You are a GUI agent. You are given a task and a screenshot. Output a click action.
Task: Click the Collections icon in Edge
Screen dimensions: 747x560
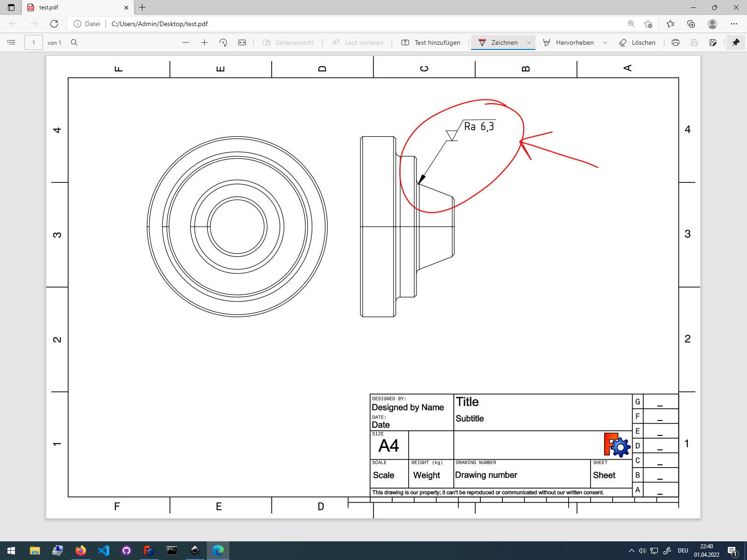click(x=691, y=24)
